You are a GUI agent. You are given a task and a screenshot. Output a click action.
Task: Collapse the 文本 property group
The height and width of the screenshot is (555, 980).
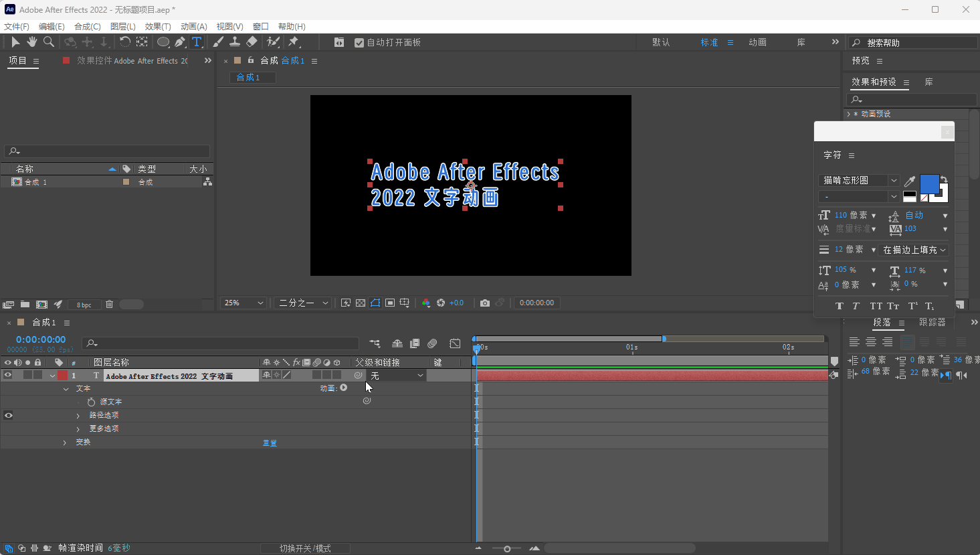[x=66, y=389]
